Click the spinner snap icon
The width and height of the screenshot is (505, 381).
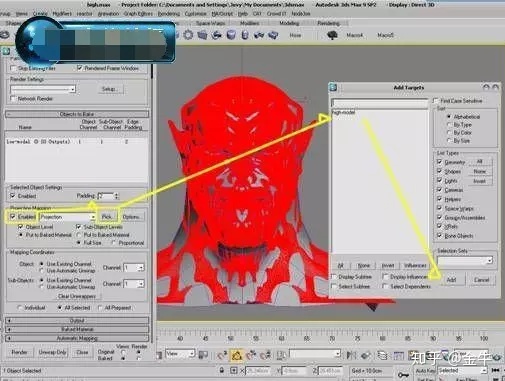(265, 355)
